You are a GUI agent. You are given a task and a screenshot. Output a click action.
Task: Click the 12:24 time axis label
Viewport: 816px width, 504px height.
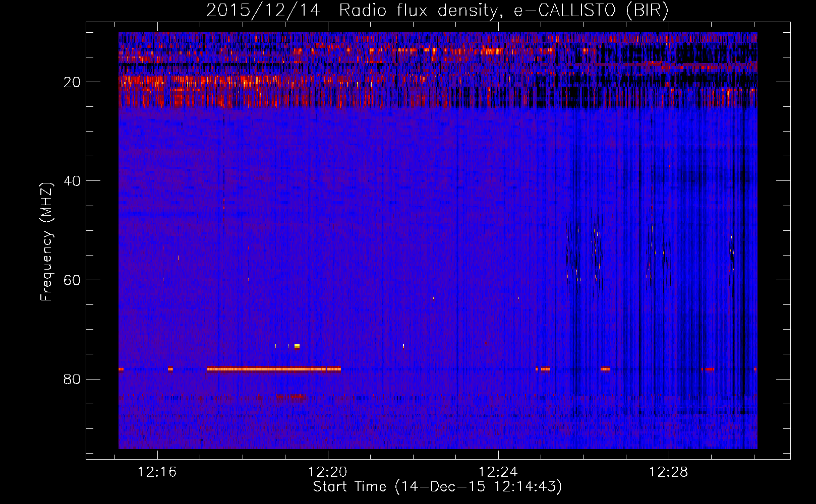click(498, 472)
